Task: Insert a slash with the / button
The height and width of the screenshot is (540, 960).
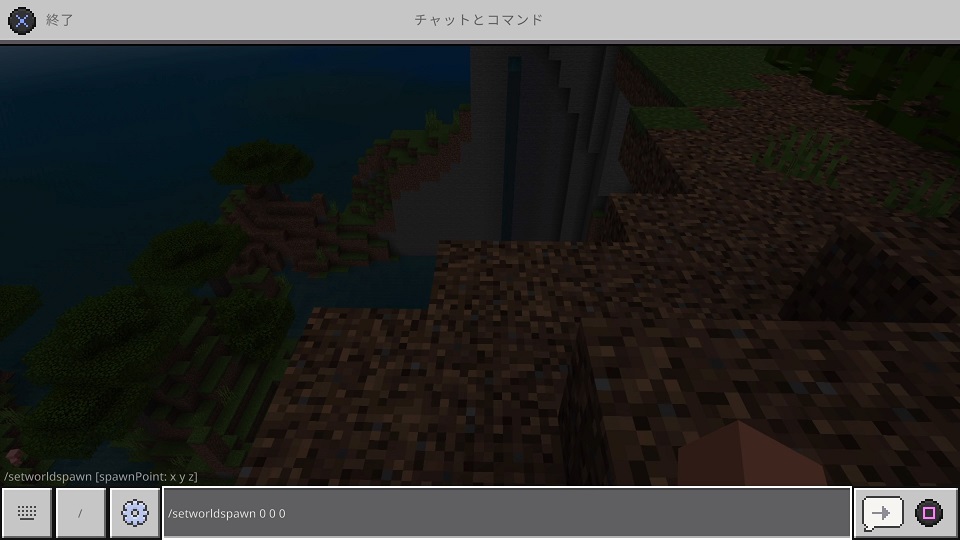Action: point(80,513)
